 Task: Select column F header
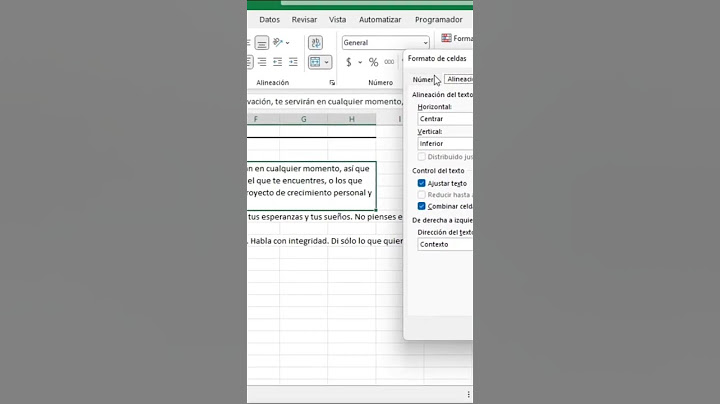pos(263,119)
